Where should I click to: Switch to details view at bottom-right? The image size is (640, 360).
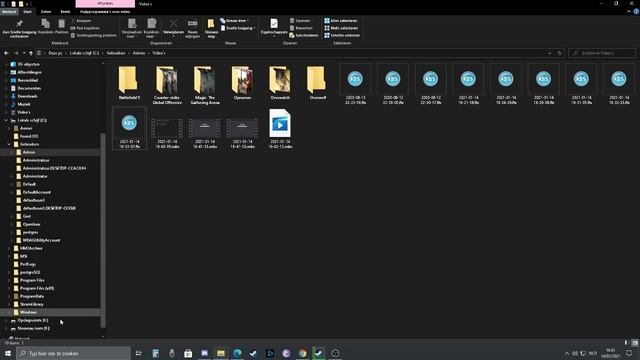point(626,343)
